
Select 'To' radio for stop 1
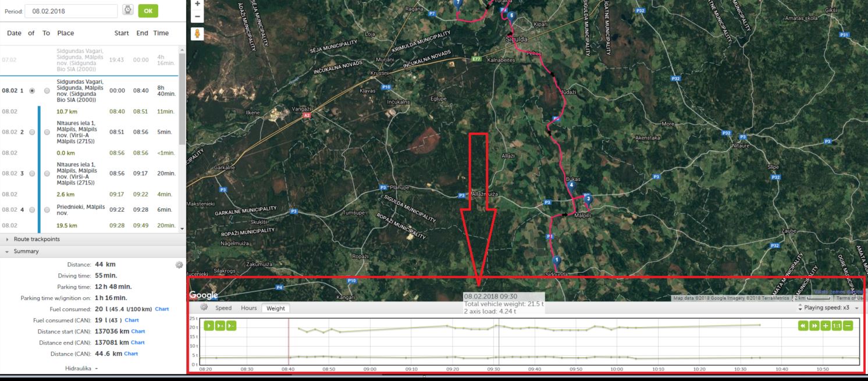pyautogui.click(x=47, y=91)
